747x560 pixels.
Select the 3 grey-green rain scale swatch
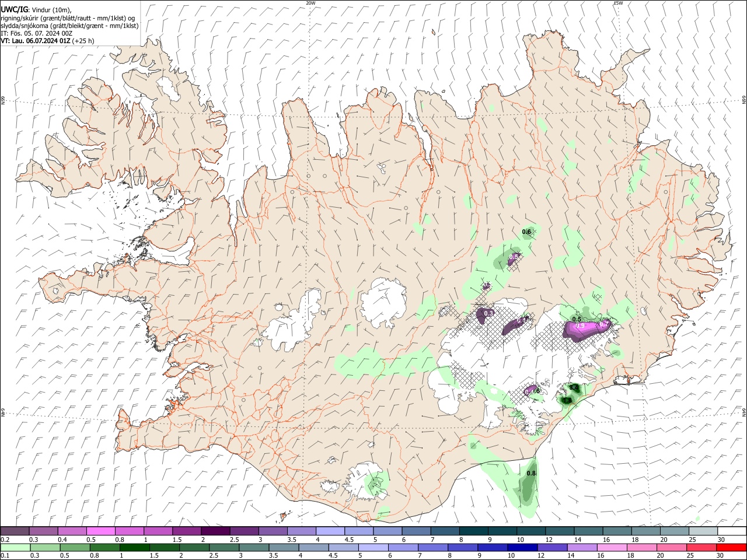coord(254,547)
